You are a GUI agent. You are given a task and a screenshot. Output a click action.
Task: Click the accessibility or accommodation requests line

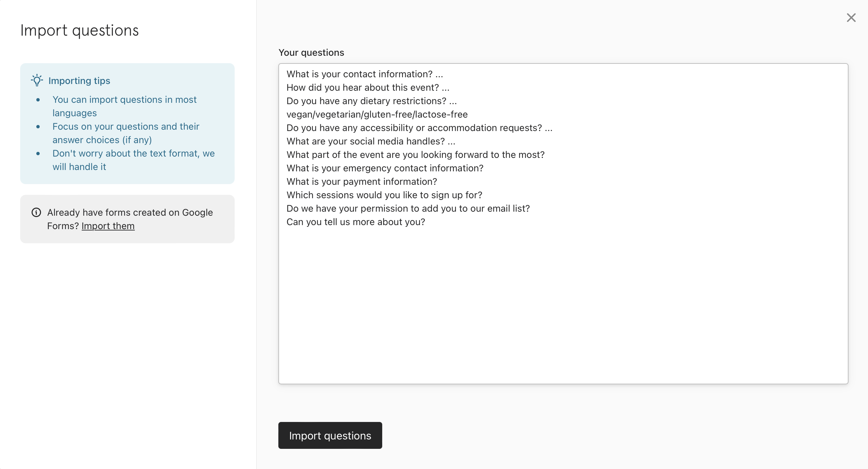pyautogui.click(x=419, y=128)
